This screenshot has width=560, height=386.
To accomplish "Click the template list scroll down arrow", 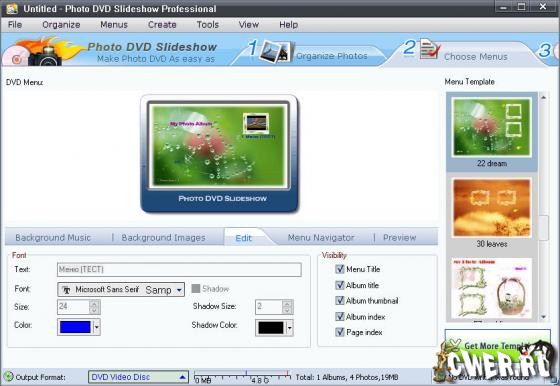I will (543, 317).
